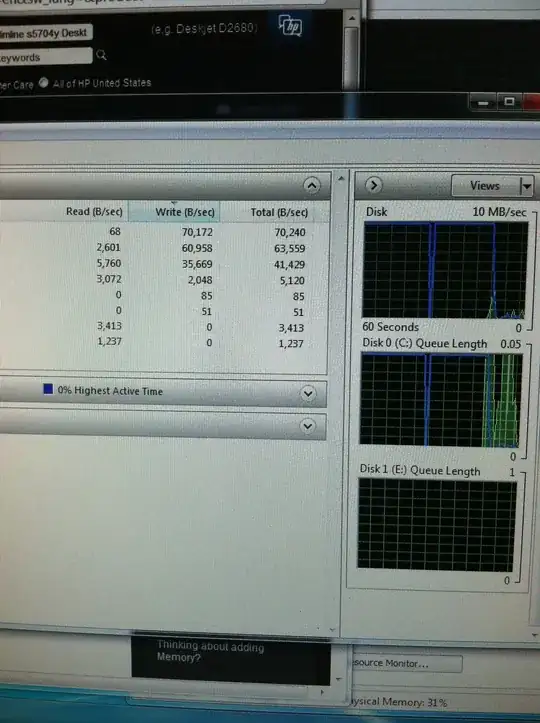The image size is (540, 723).
Task: Click the browser scrollbar up arrow
Action: (351, 19)
